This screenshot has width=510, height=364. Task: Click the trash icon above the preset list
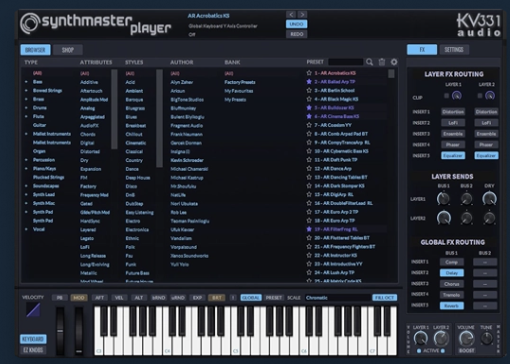click(382, 62)
